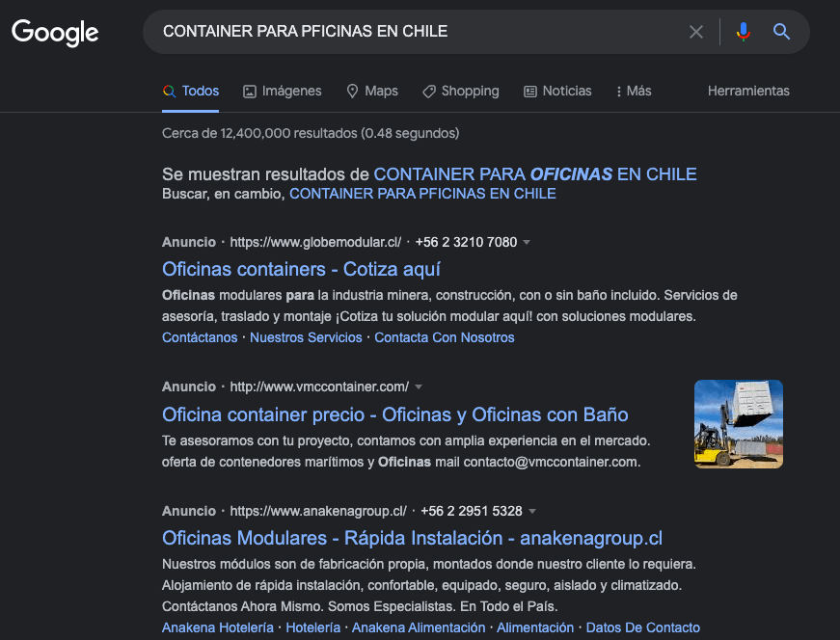This screenshot has width=840, height=640.
Task: Open the Nuestros Servicios sitelink
Action: (x=306, y=337)
